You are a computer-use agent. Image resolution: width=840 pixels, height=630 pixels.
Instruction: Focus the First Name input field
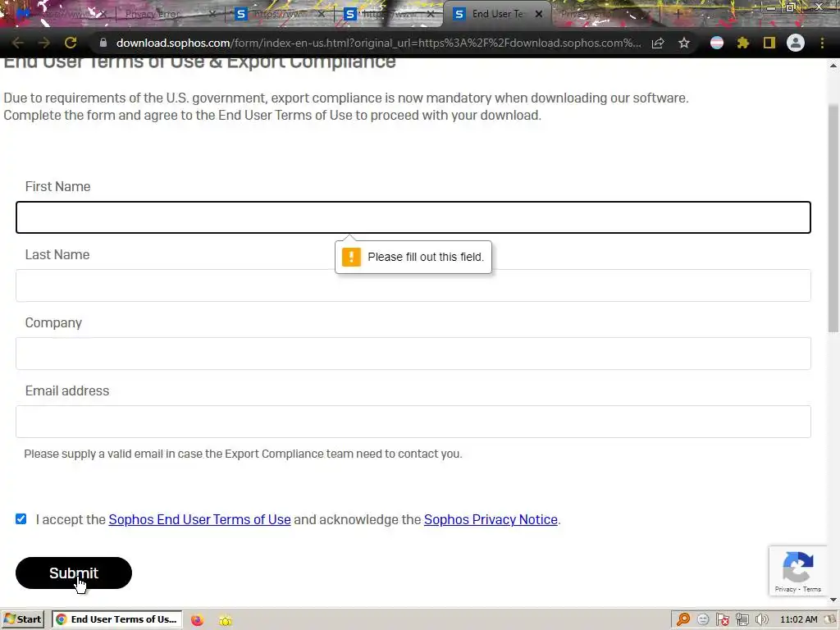click(413, 217)
